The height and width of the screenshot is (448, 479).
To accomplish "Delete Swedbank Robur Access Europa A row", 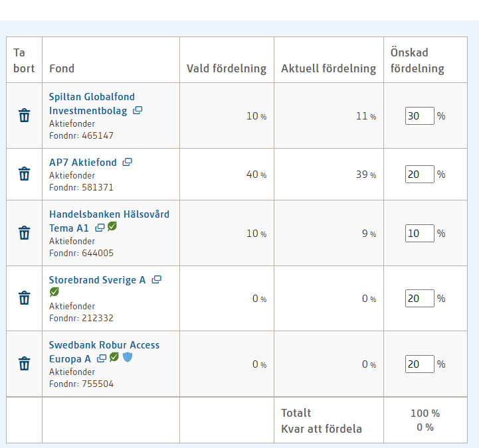I will [x=25, y=364].
